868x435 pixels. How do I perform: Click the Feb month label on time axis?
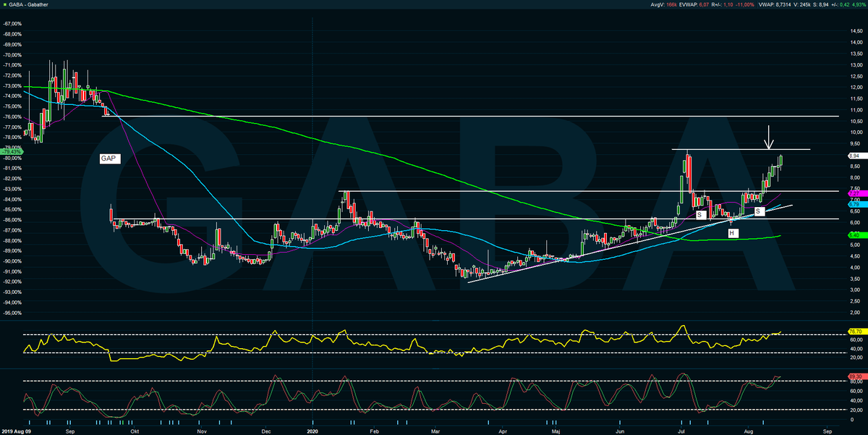pos(374,430)
